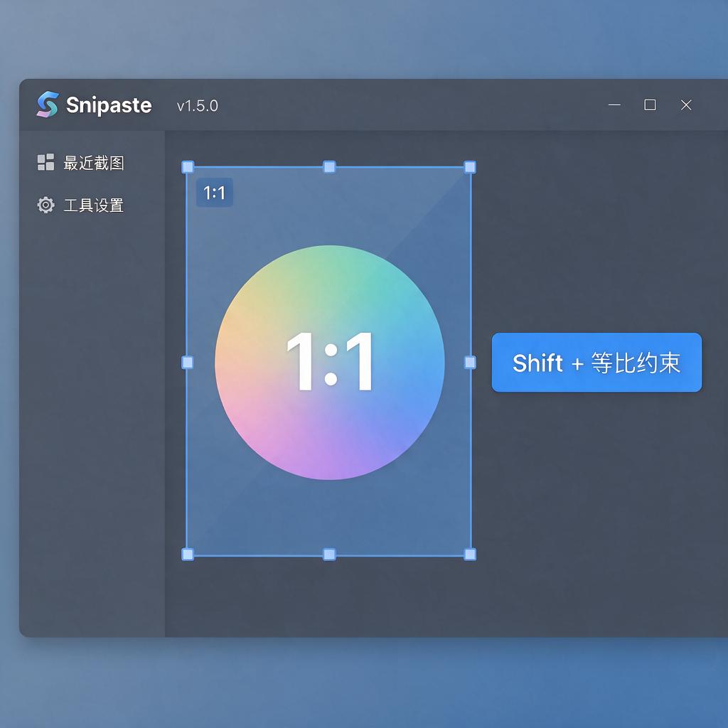
Task: Click the Snipaste title text
Action: 109,105
